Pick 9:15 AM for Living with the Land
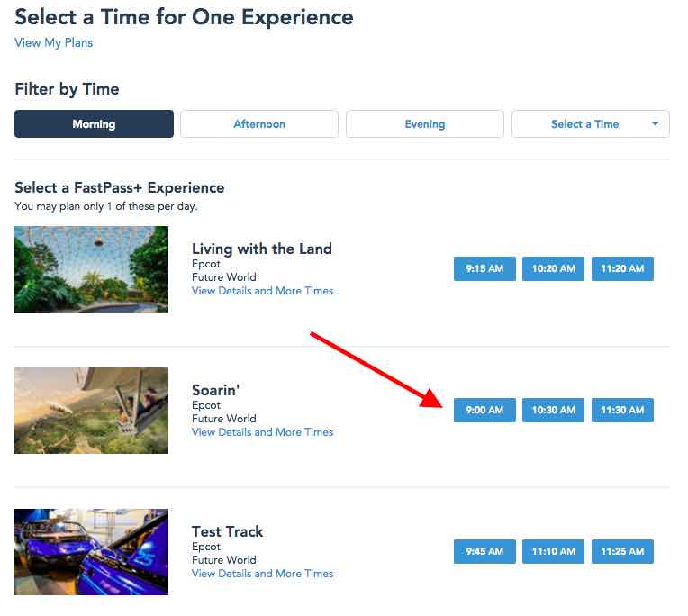Viewport: 688px width, 616px height. (x=484, y=268)
